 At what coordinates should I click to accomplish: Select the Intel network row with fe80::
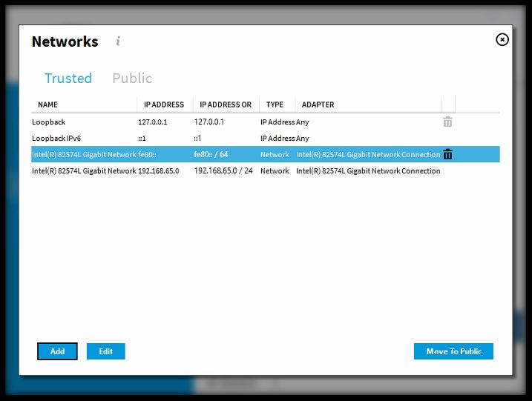(93, 155)
